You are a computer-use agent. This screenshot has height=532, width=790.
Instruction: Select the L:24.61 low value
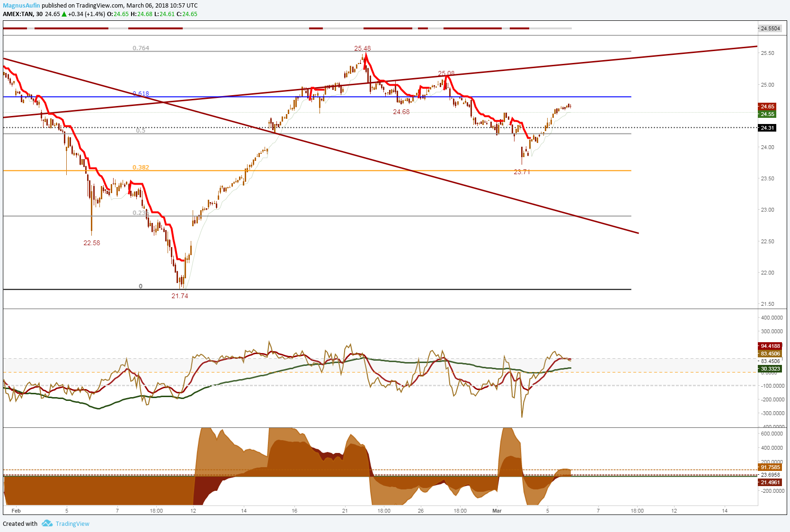point(164,14)
